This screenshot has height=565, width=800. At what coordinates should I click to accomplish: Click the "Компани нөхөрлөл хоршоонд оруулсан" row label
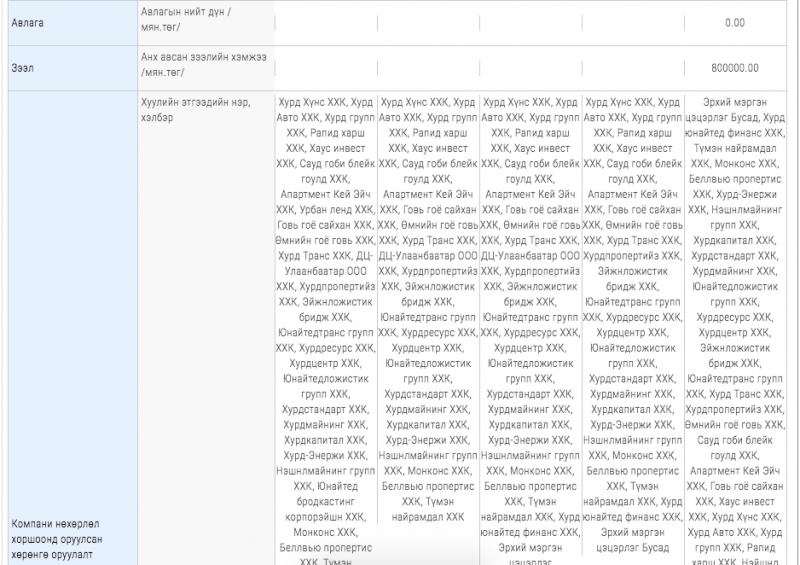pos(57,530)
